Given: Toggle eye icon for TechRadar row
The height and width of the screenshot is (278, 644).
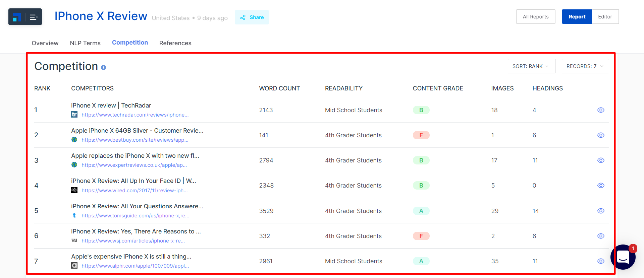Looking at the screenshot, I should click(x=601, y=110).
